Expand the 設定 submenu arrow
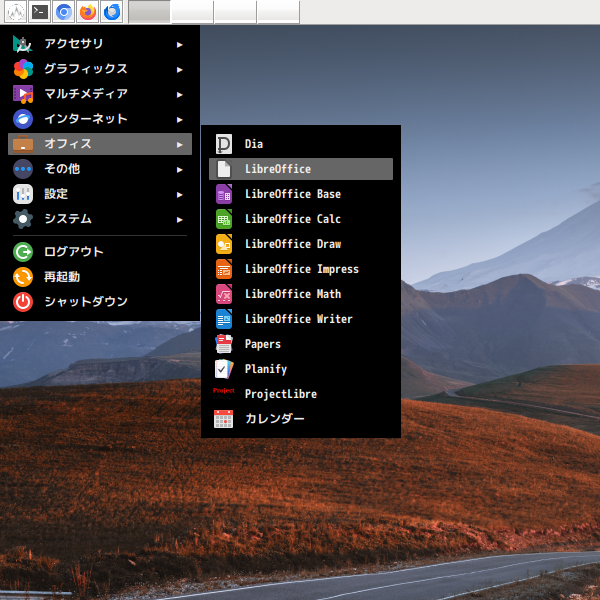This screenshot has height=600, width=600. tap(180, 194)
